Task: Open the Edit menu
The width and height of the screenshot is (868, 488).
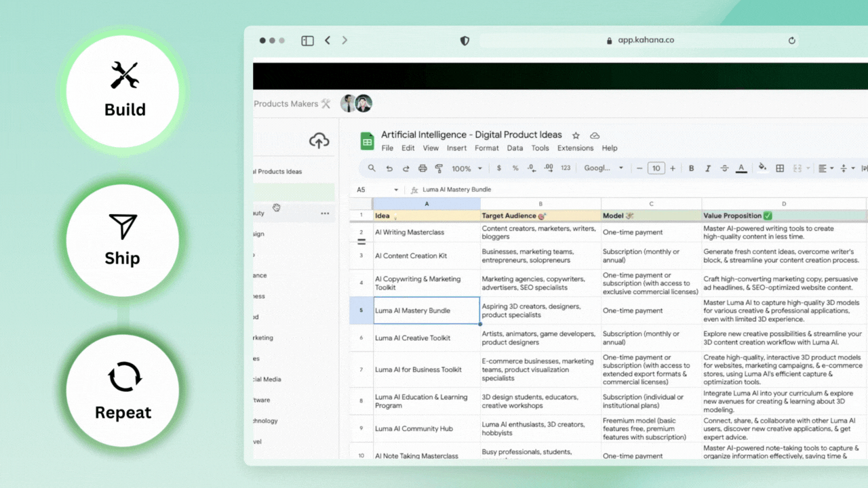Action: [408, 148]
